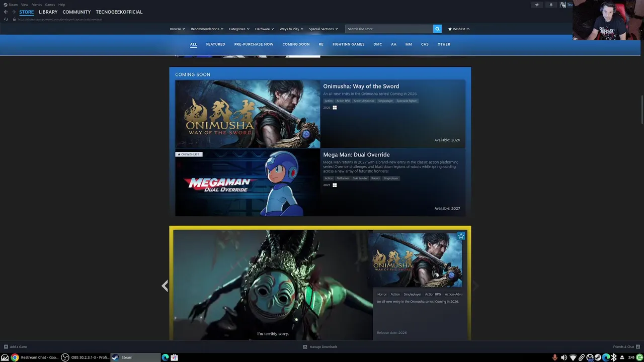The width and height of the screenshot is (644, 362).
Task: Click the OBS recording tray icon
Action: pyautogui.click(x=590, y=357)
